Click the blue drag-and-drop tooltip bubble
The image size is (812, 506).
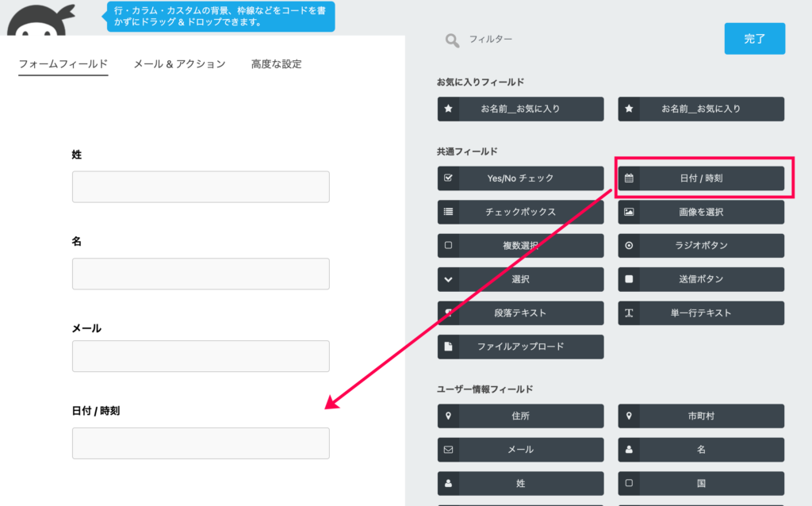220,17
